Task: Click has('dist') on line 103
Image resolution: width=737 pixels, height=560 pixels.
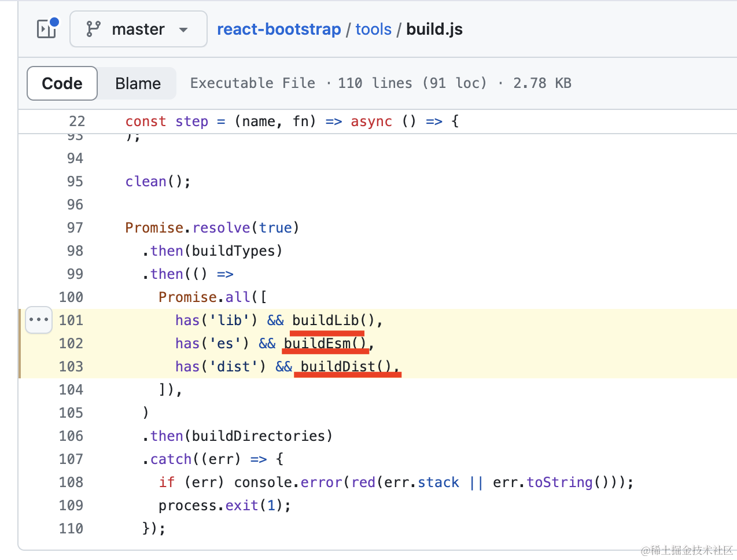Action: (221, 367)
